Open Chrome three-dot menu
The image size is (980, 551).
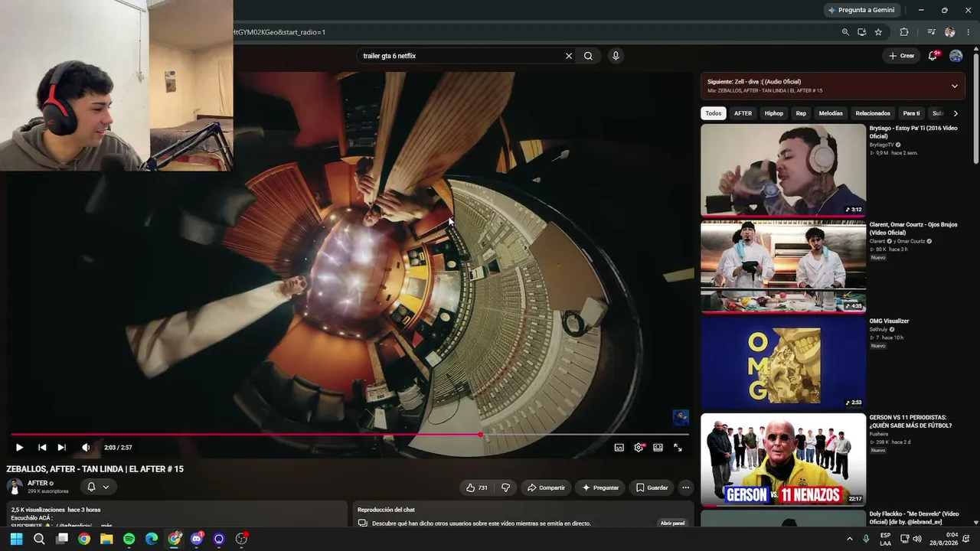click(969, 32)
